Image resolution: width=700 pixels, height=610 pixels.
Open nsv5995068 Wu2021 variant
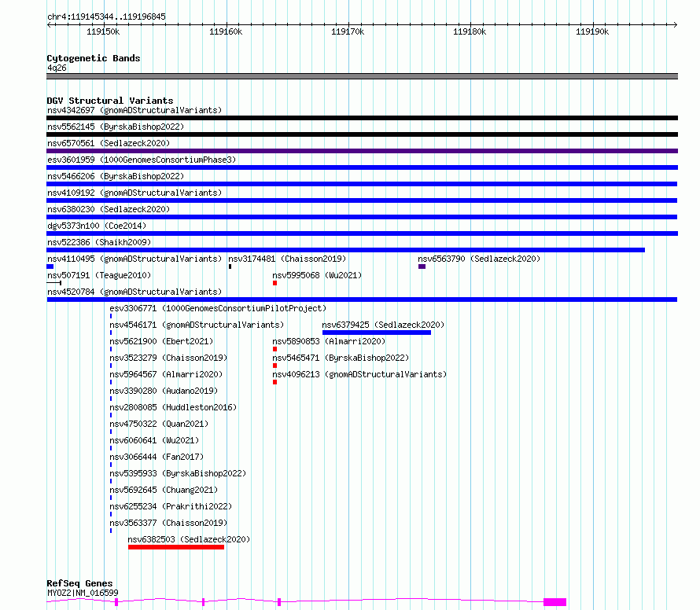[x=317, y=275]
